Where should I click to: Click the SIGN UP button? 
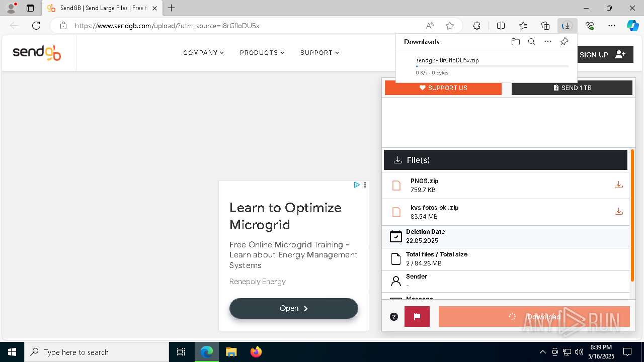[602, 55]
